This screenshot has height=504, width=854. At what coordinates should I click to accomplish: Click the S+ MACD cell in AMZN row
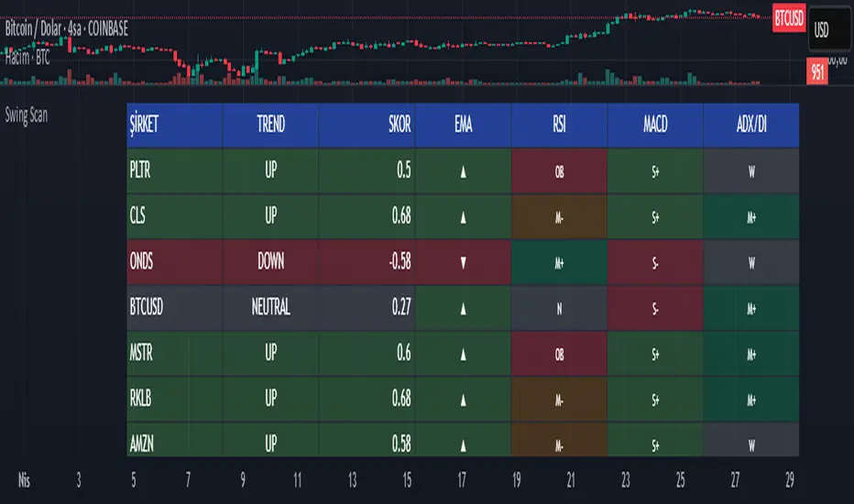click(655, 440)
